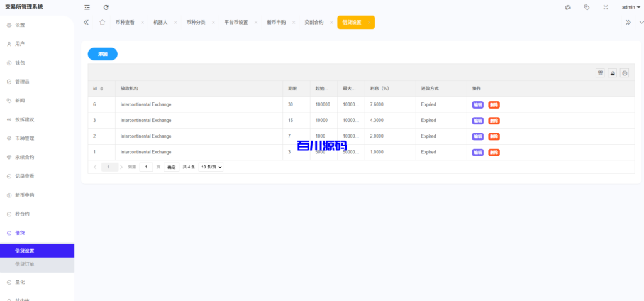Expand the 管理员 sidebar menu
The height and width of the screenshot is (301, 644).
click(37, 82)
